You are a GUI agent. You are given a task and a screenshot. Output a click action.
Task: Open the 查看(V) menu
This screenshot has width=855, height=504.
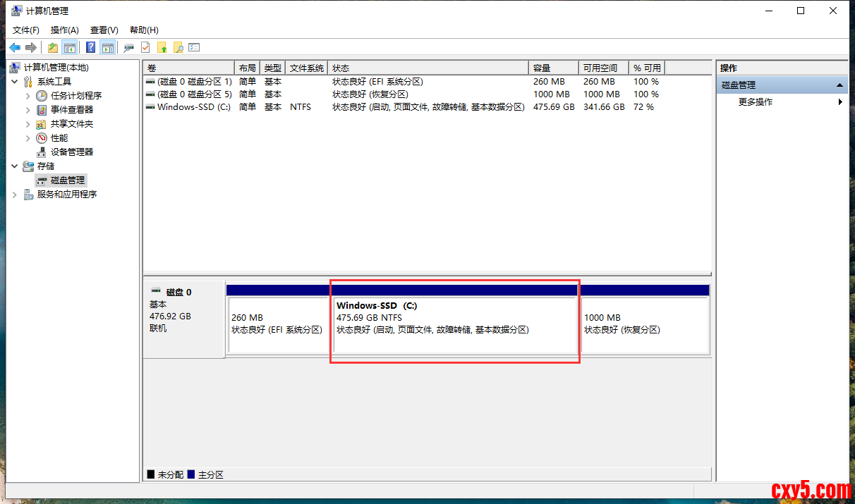(104, 30)
